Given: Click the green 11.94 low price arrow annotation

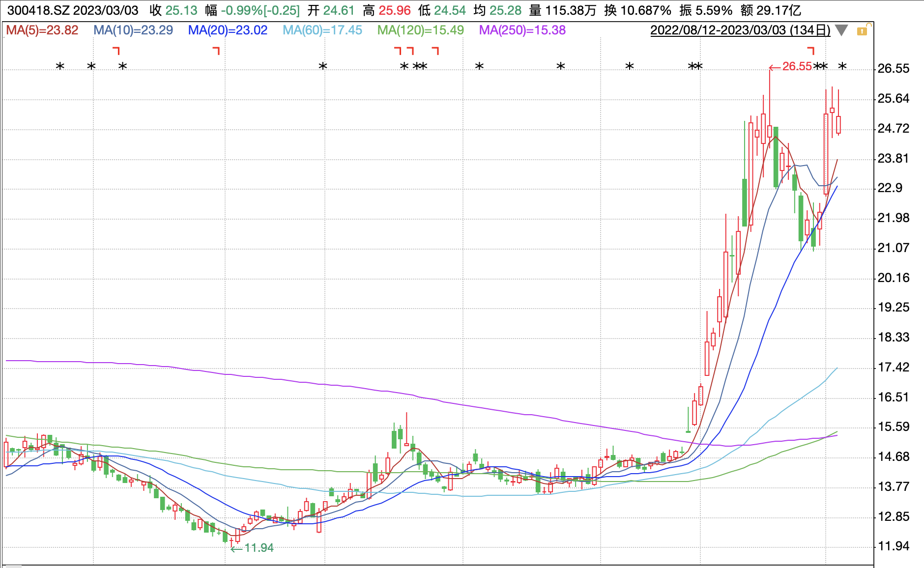Looking at the screenshot, I should pyautogui.click(x=253, y=548).
